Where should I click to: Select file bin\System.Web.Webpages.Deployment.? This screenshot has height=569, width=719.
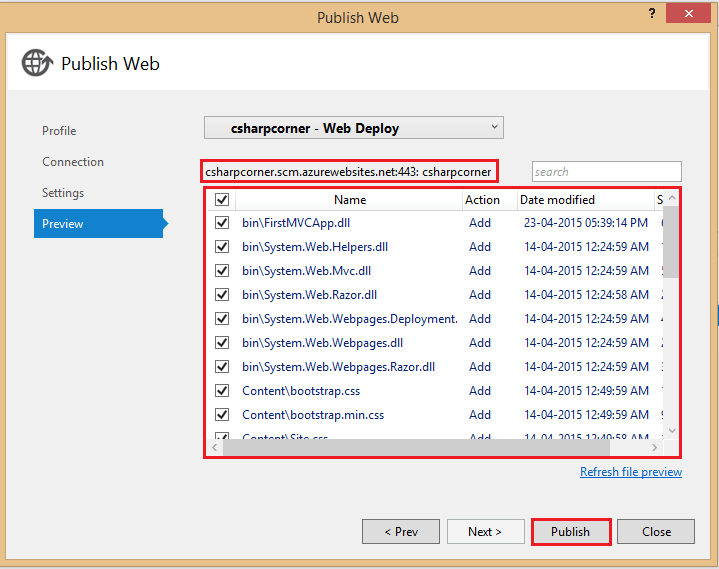coord(350,319)
